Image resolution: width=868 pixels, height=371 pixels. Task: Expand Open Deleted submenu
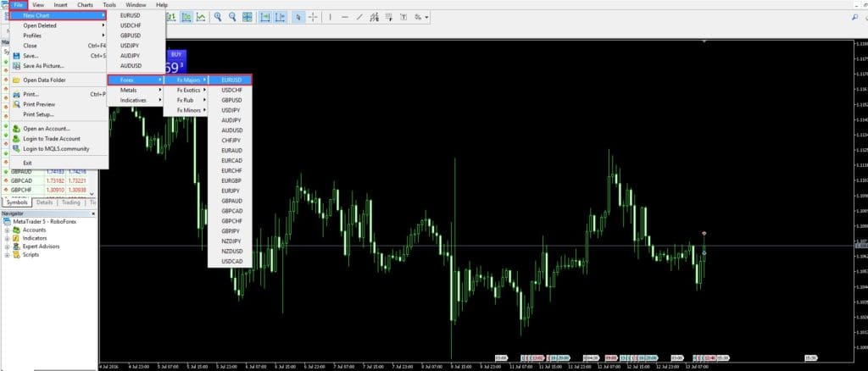(x=58, y=25)
